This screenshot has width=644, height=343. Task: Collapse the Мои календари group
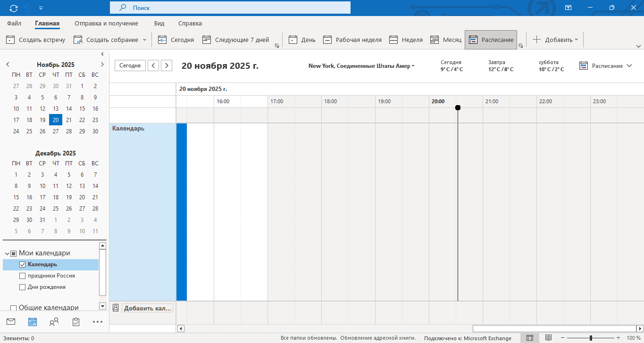pos(7,253)
